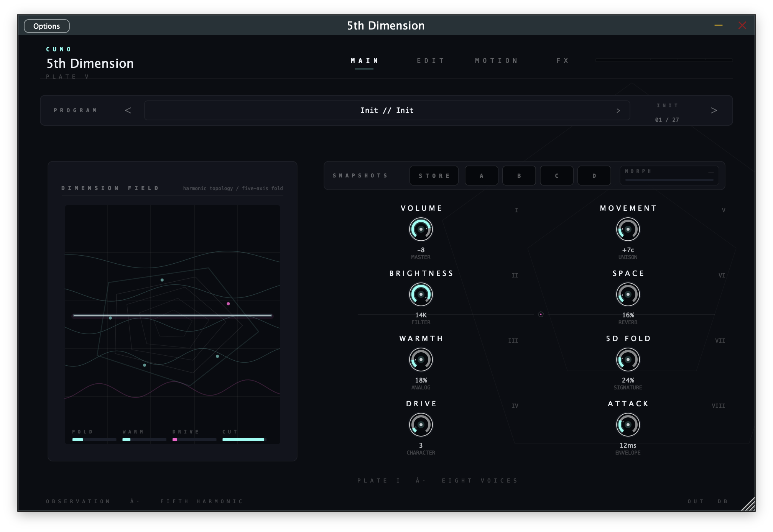
Task: Switch to the MOTION tab
Action: click(x=497, y=60)
